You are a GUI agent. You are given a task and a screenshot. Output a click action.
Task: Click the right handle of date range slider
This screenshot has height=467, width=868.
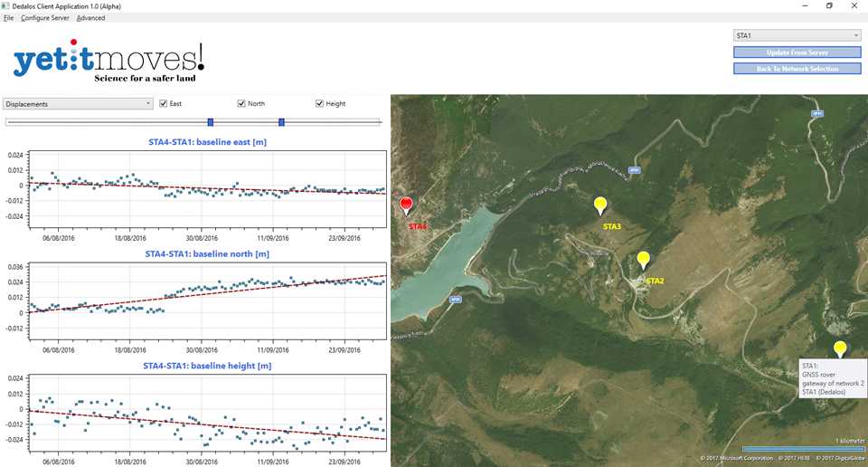(281, 122)
